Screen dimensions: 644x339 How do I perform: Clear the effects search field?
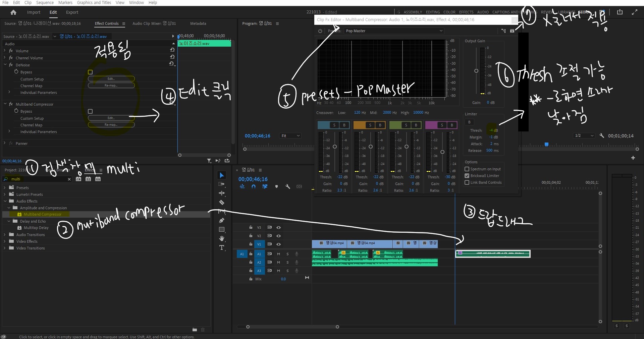pyautogui.click(x=69, y=179)
